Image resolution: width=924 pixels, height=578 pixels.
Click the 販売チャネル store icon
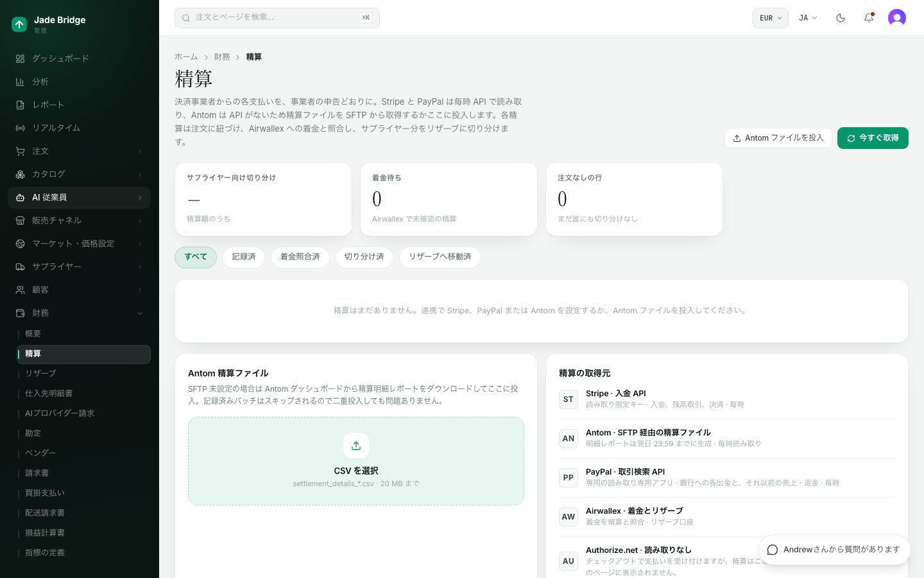(20, 220)
